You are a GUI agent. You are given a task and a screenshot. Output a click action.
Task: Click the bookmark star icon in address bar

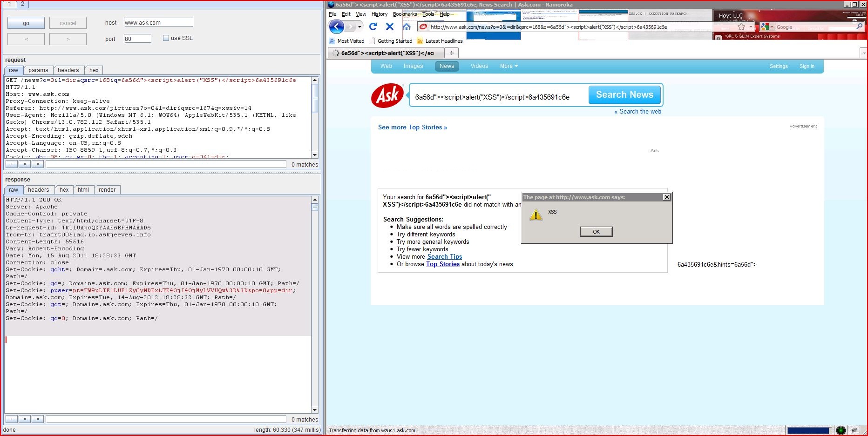(741, 27)
